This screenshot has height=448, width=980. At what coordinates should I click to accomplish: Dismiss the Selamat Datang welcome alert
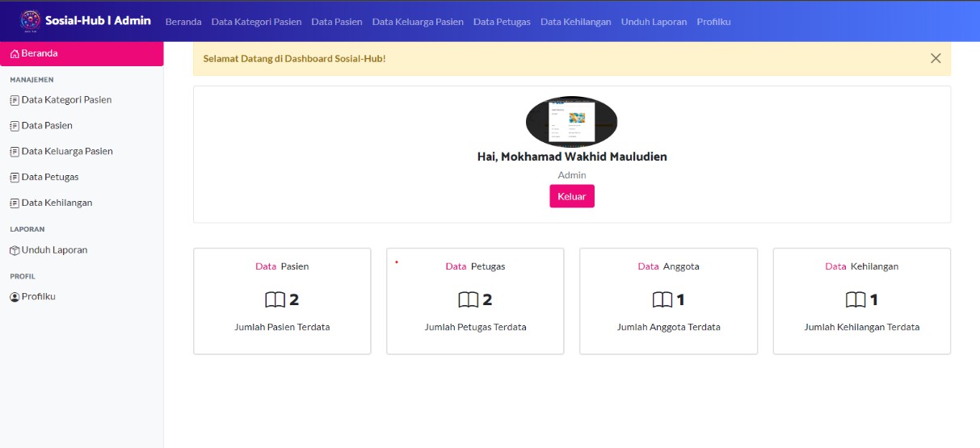[x=936, y=58]
